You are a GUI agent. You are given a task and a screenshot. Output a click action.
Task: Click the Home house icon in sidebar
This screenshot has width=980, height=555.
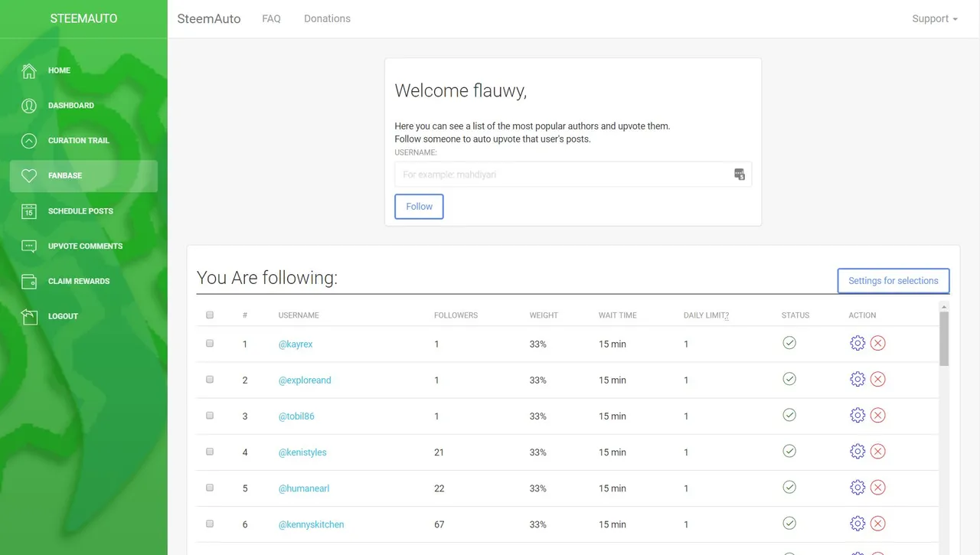(29, 70)
